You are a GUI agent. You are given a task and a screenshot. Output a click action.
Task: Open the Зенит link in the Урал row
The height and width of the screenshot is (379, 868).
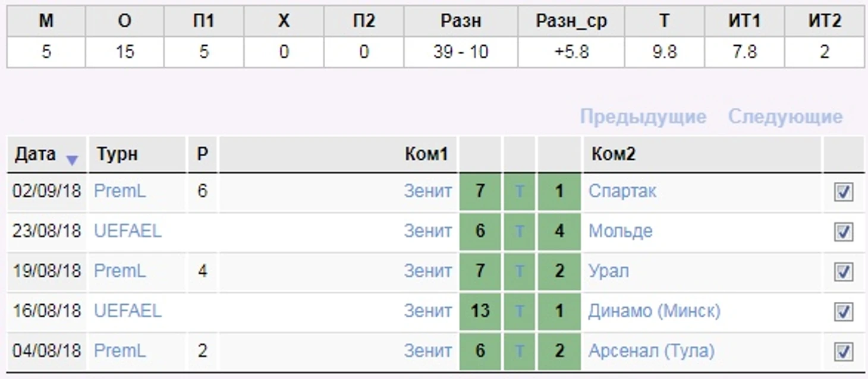[428, 271]
